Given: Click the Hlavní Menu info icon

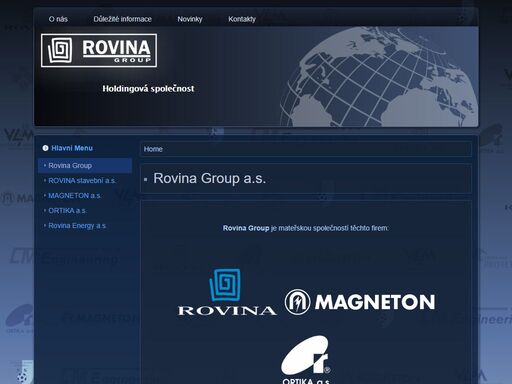Looking at the screenshot, I should [x=45, y=148].
